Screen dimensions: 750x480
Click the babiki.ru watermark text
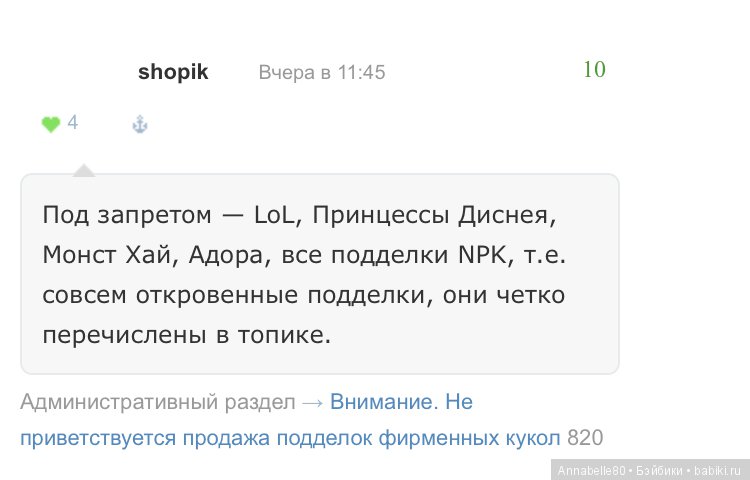[717, 470]
